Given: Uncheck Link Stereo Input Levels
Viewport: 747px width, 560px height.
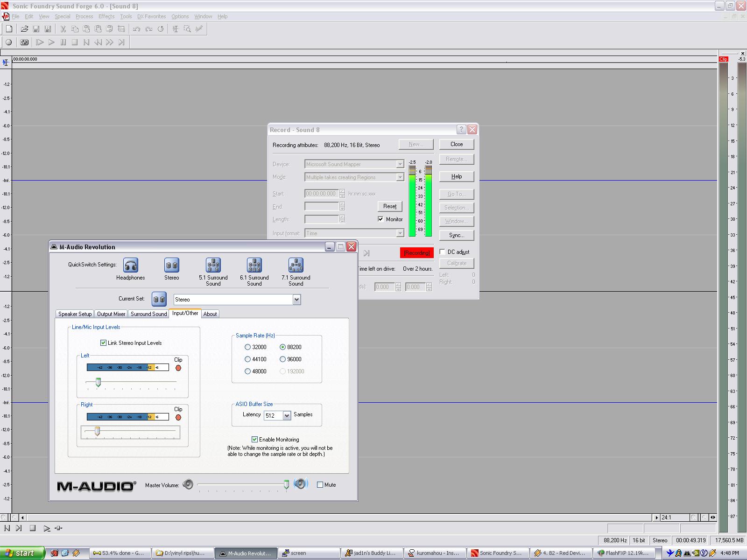Looking at the screenshot, I should click(x=104, y=343).
